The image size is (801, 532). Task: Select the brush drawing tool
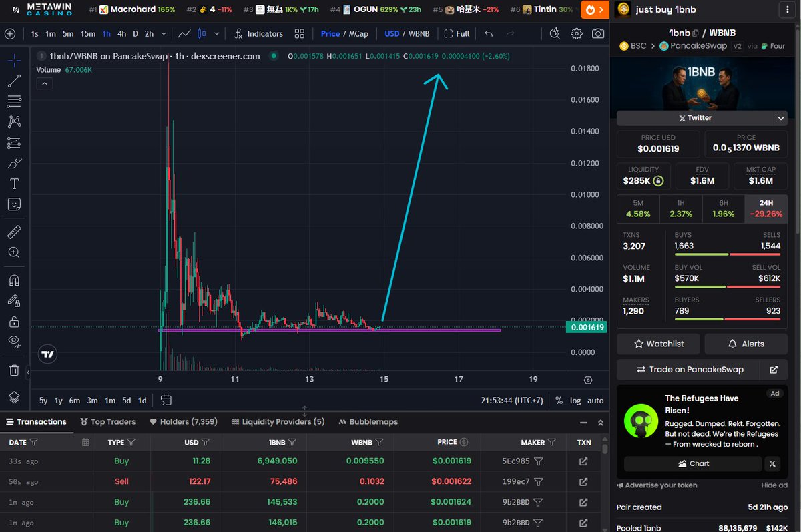point(14,164)
